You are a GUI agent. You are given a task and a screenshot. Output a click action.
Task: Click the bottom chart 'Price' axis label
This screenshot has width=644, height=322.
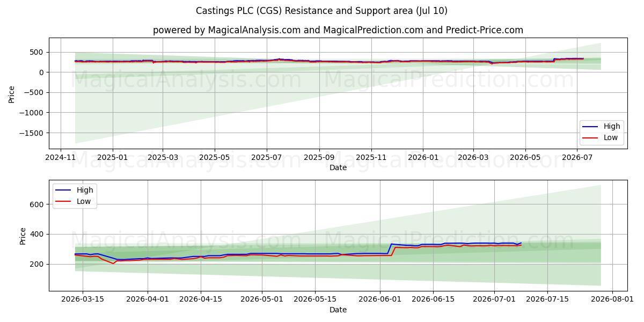click(x=23, y=236)
